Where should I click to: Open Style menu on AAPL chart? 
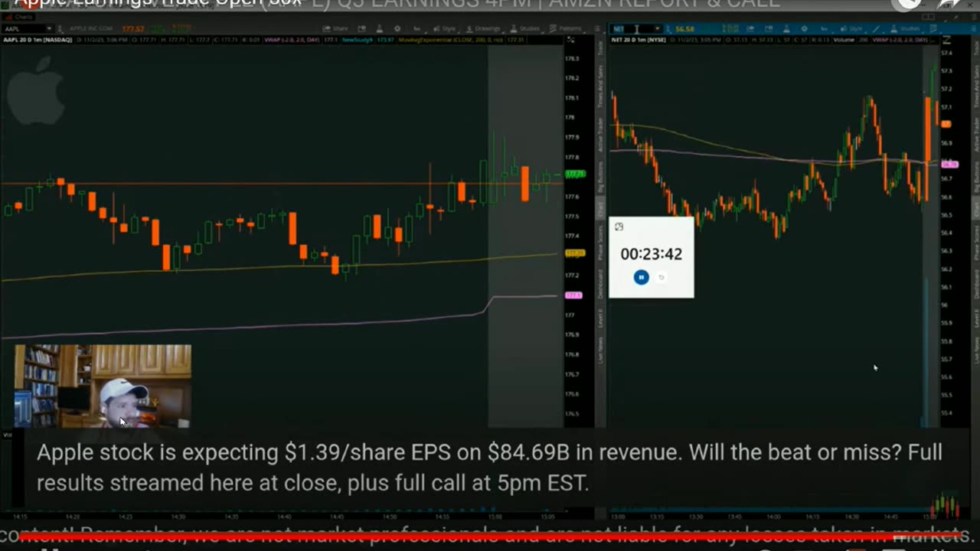(445, 29)
